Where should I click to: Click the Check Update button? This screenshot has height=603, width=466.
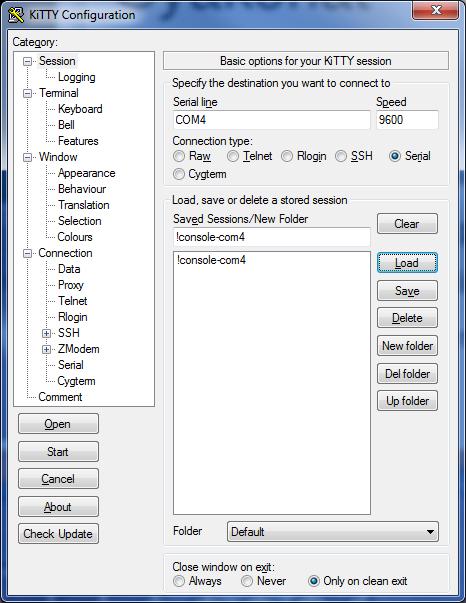pyautogui.click(x=58, y=534)
